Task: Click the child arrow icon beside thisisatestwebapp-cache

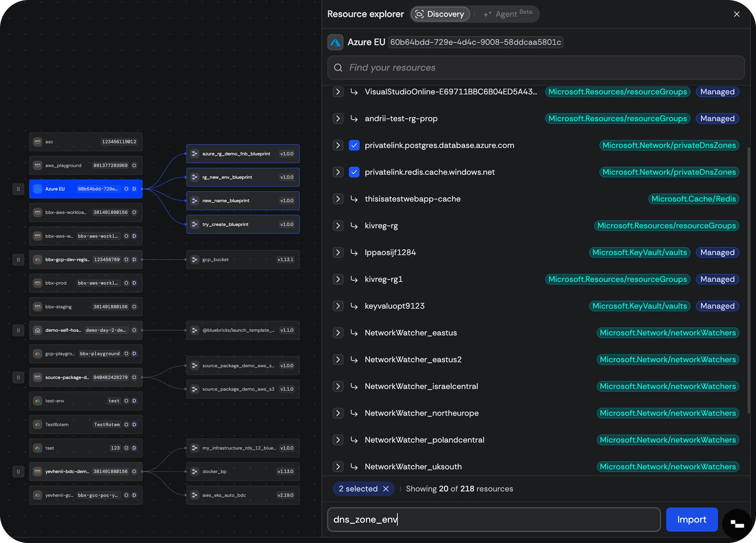Action: pyautogui.click(x=354, y=199)
